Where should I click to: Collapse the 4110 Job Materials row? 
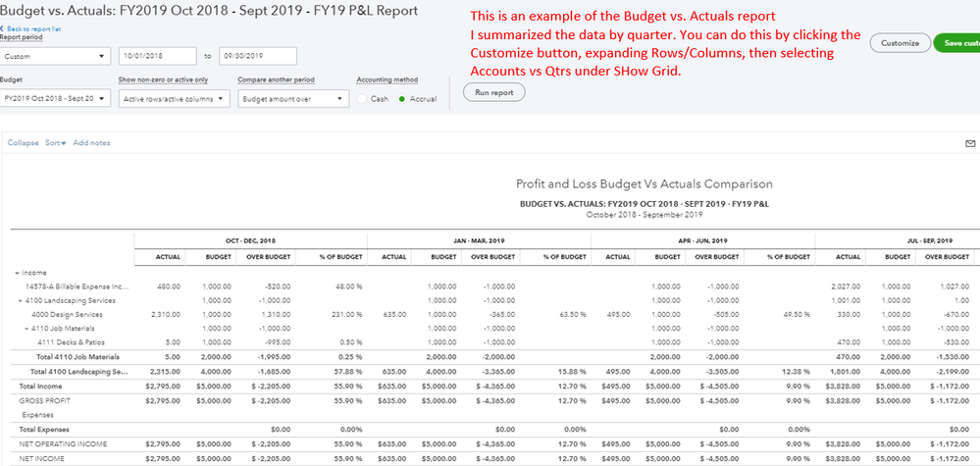(27, 328)
